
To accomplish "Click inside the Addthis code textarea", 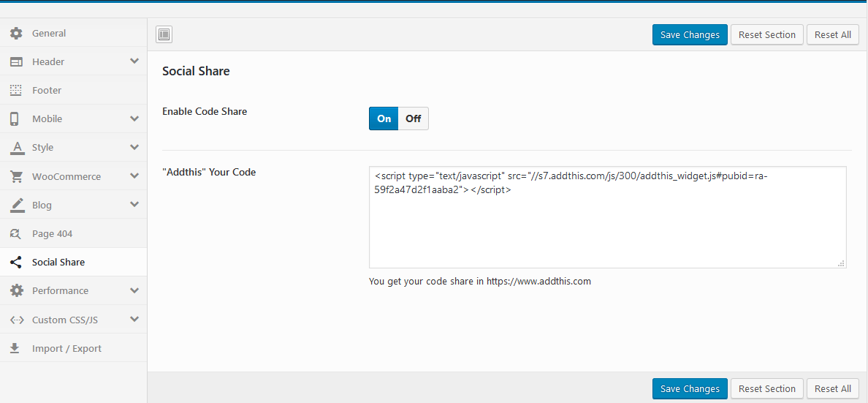I will [607, 217].
